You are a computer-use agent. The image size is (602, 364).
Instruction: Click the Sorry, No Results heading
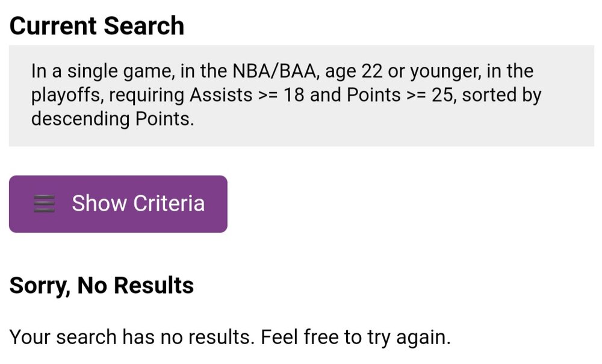tap(102, 285)
